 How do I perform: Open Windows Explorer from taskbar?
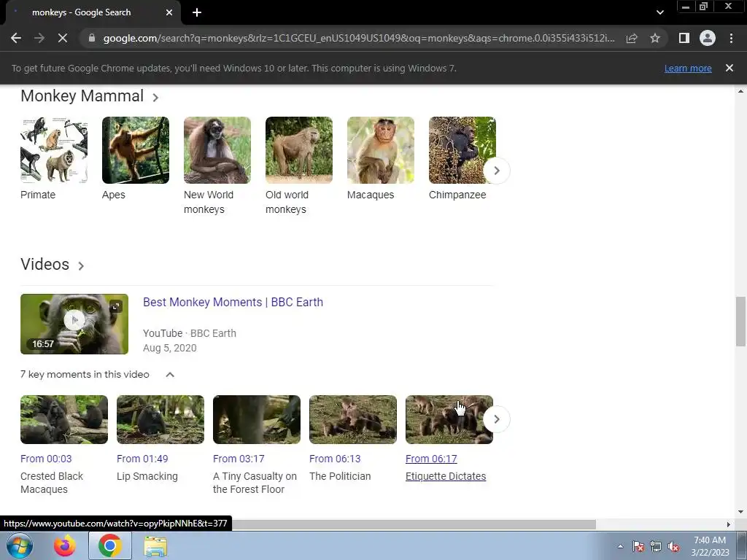coord(156,546)
